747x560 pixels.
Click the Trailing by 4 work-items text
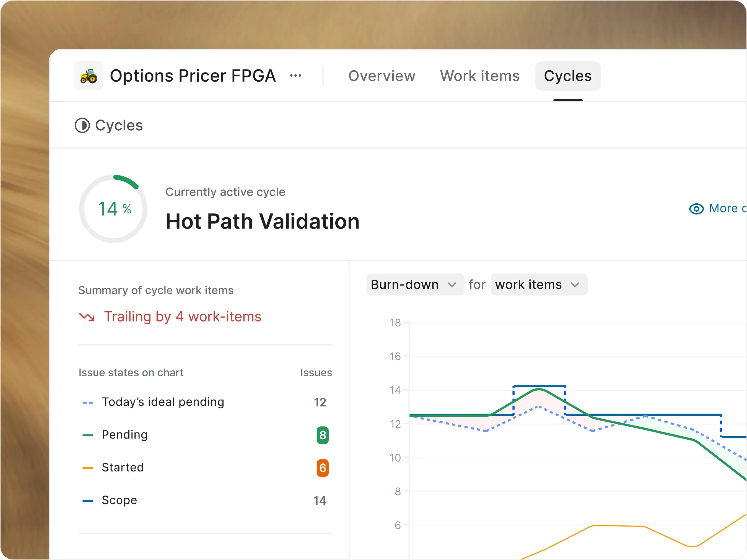[183, 317]
